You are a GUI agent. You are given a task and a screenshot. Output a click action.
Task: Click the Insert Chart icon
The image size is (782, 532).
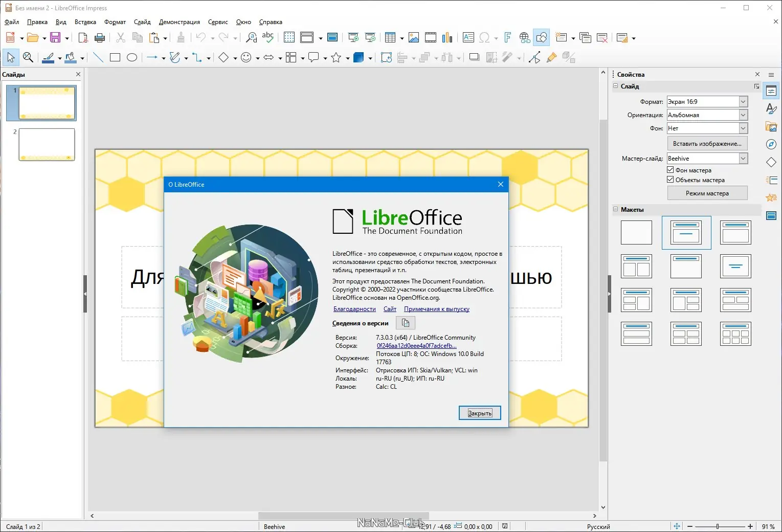point(448,37)
